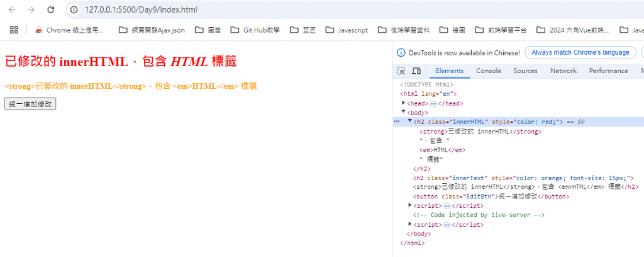The image size is (644, 257).
Task: Switch to the Sources tab
Action: point(525,71)
